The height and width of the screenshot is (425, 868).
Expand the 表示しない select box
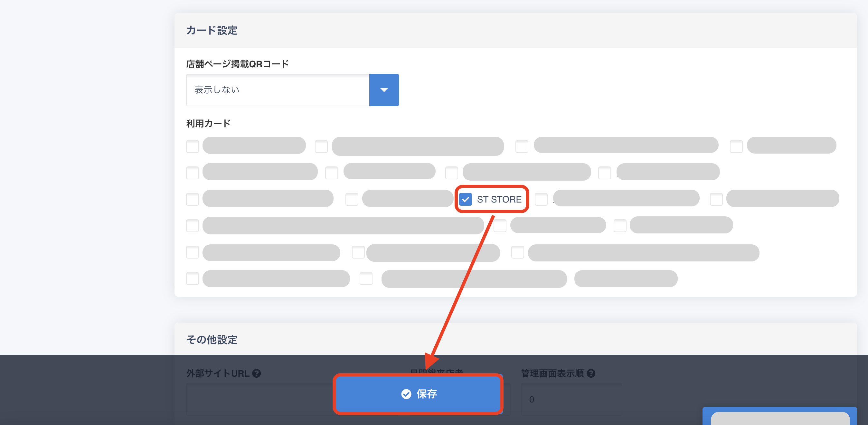(x=278, y=90)
